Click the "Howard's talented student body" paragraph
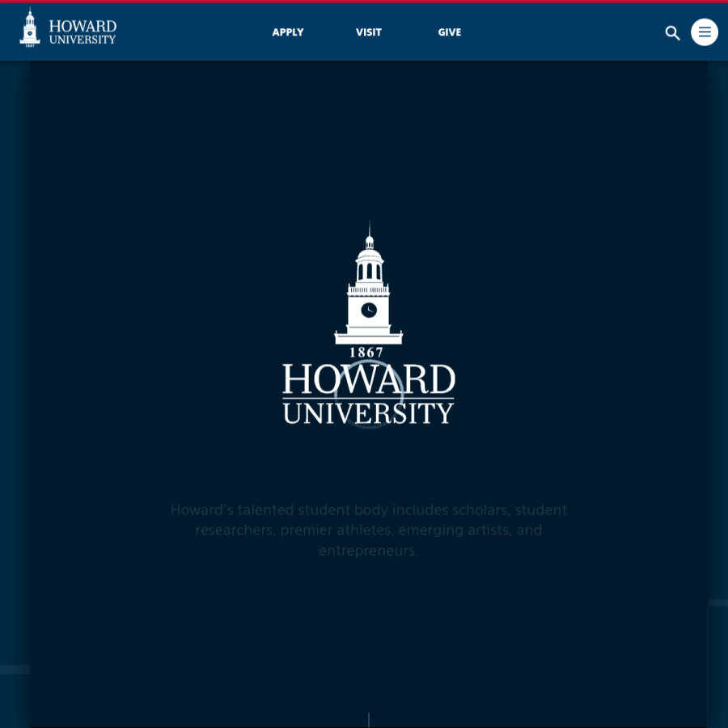Viewport: 728px width, 728px height. [x=369, y=530]
